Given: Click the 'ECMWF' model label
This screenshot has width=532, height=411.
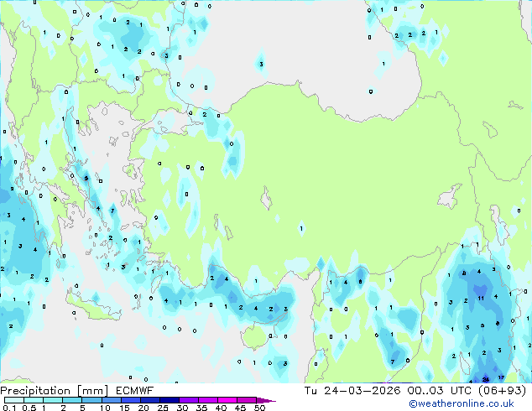Looking at the screenshot, I should coord(135,391).
